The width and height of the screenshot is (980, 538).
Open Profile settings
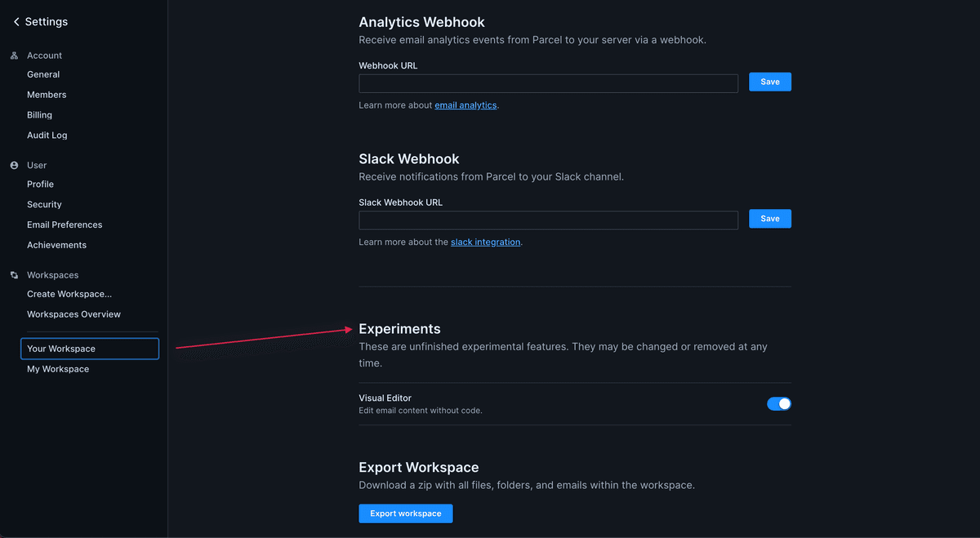tap(40, 184)
